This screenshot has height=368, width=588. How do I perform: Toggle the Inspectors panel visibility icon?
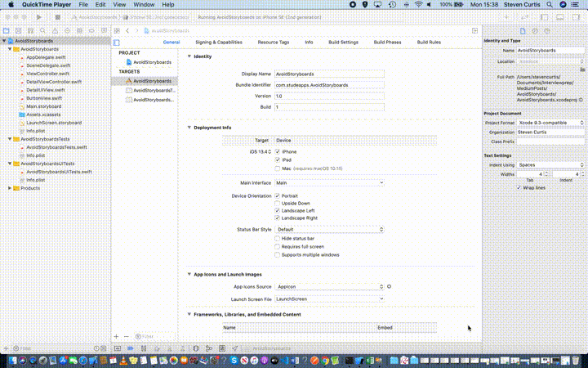coord(576,17)
